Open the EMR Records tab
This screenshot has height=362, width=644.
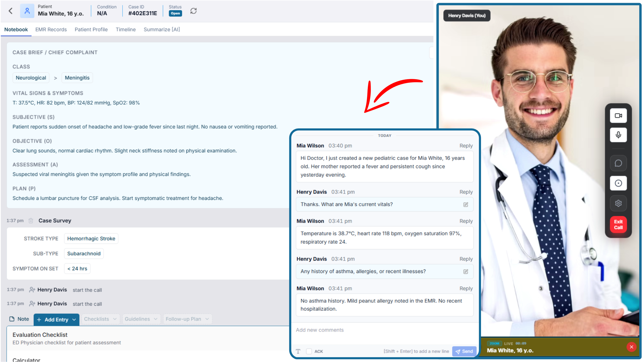(51, 29)
